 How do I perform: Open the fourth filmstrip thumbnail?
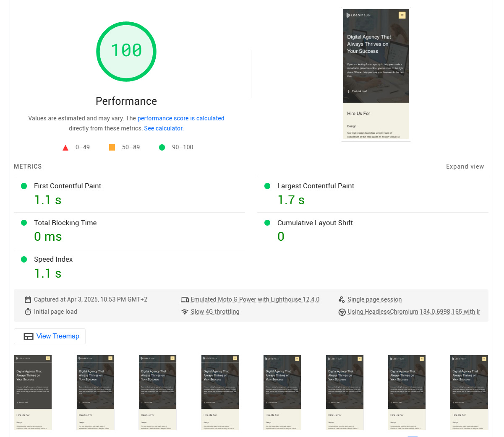(220, 393)
